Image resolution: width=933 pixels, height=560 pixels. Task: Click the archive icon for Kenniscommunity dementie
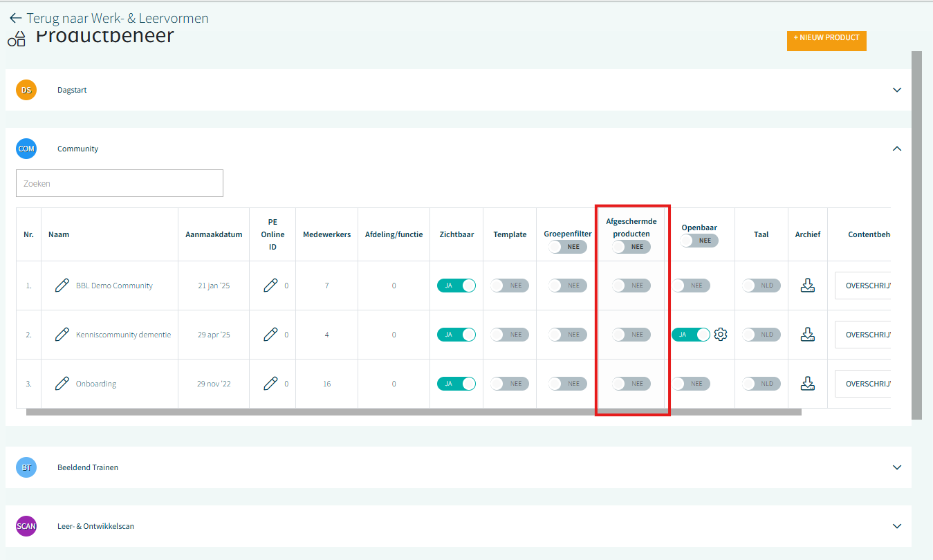[x=807, y=335]
